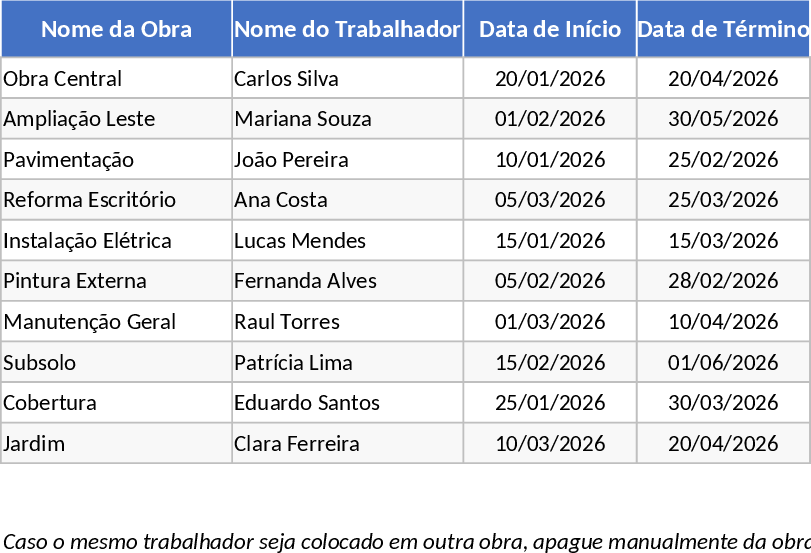This screenshot has width=811, height=553.
Task: Click the "Data de Início" header
Action: [549, 29]
